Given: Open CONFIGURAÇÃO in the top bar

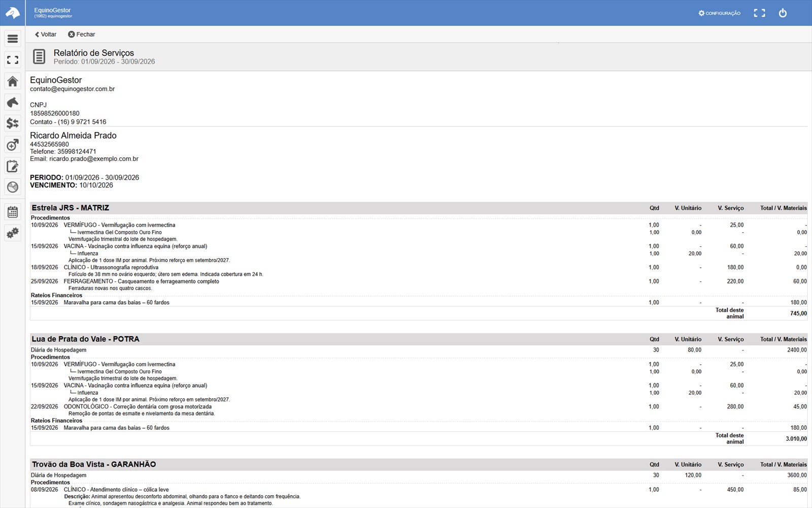Looking at the screenshot, I should click(x=719, y=13).
